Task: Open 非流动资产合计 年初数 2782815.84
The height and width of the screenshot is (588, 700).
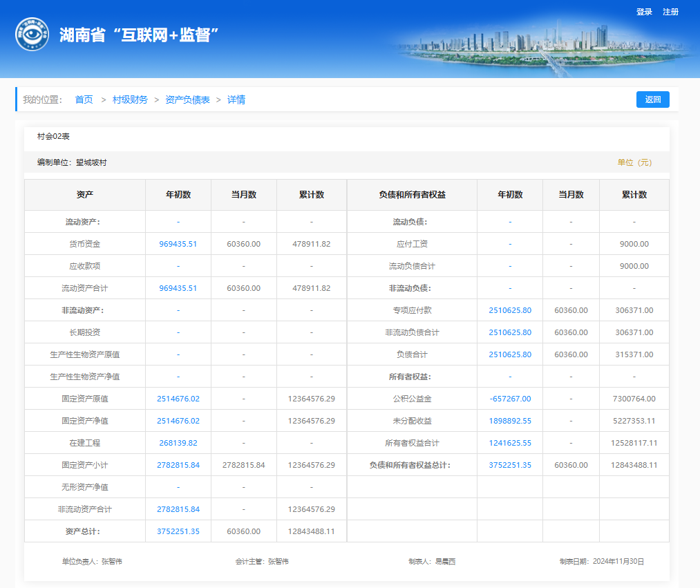Action: (x=178, y=509)
